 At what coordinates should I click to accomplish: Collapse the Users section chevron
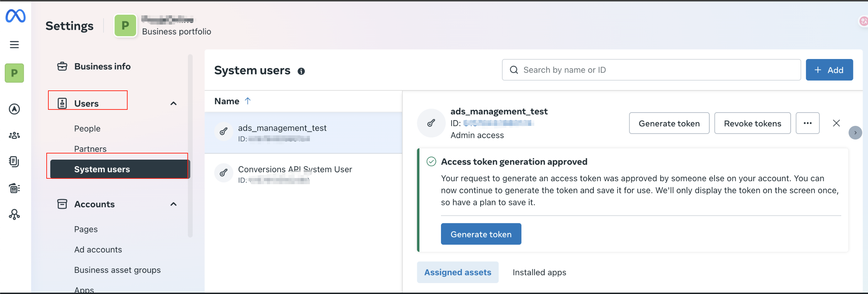[x=173, y=103]
